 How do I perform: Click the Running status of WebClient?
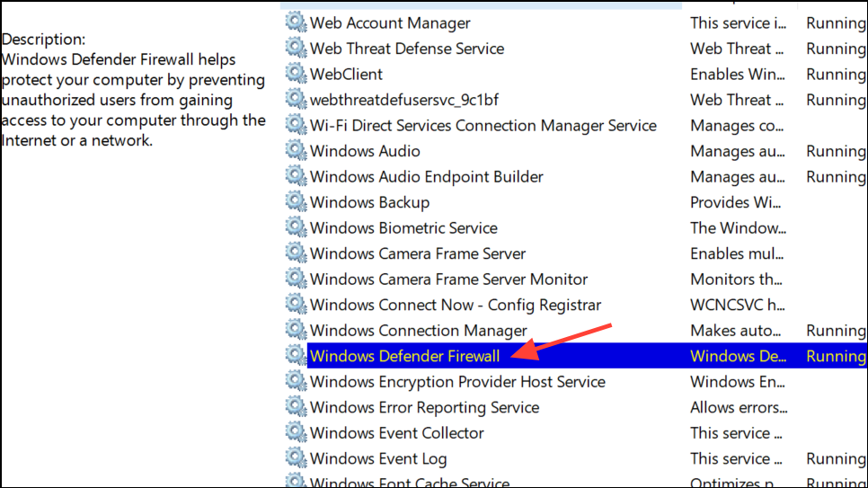pyautogui.click(x=836, y=75)
